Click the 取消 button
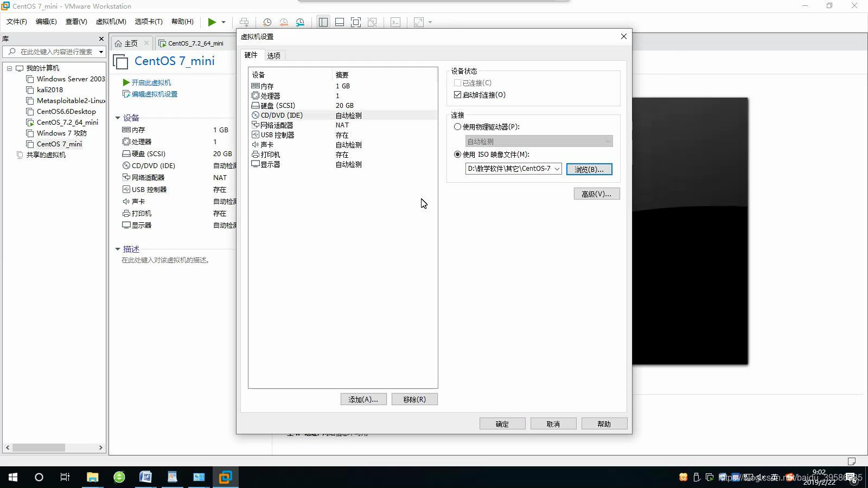 click(553, 423)
